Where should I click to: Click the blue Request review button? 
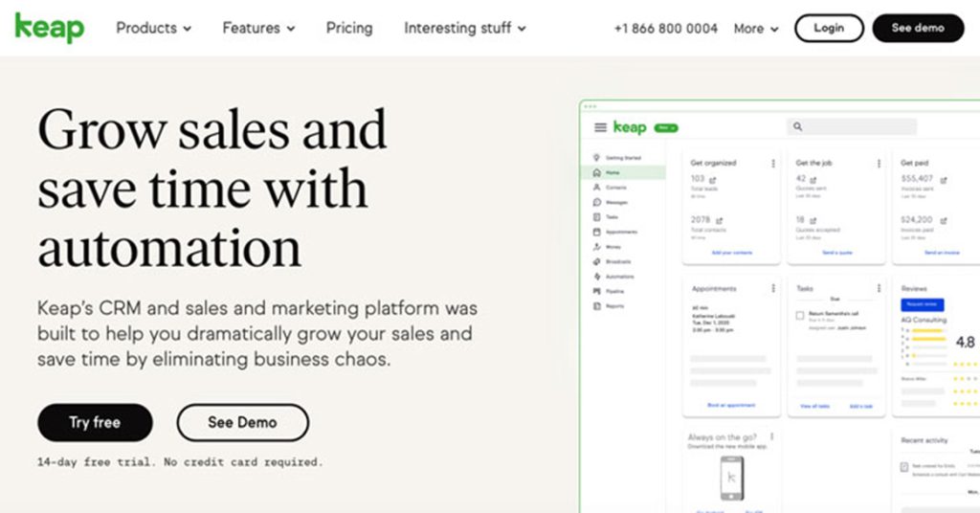[923, 304]
